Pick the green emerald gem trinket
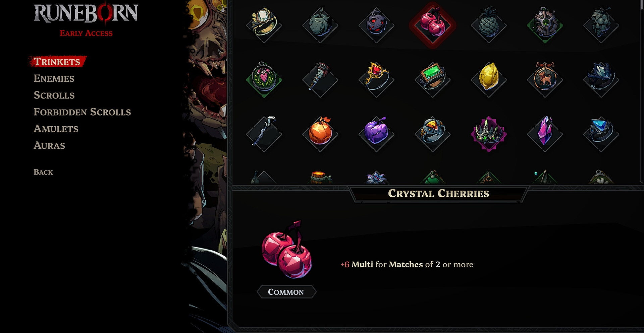 click(432, 79)
